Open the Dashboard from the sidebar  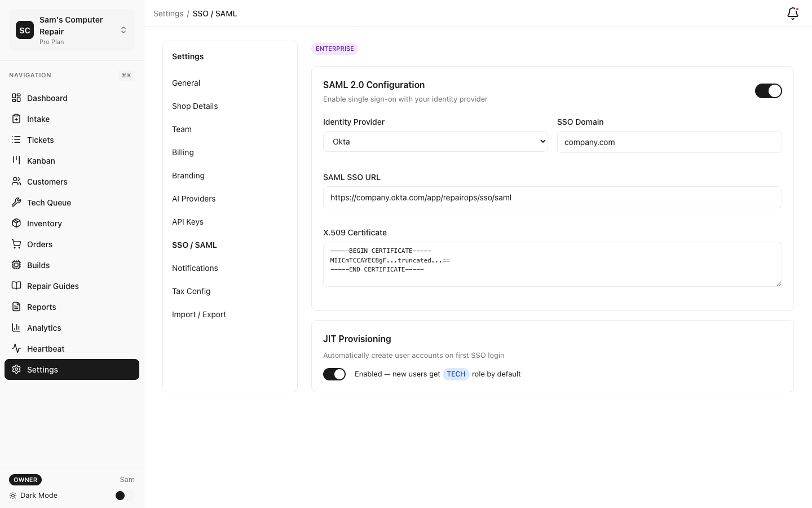point(17,98)
